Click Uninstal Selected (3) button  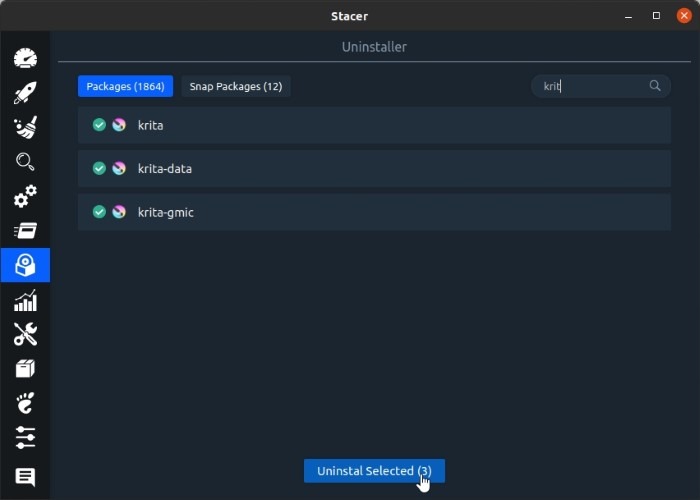(374, 471)
